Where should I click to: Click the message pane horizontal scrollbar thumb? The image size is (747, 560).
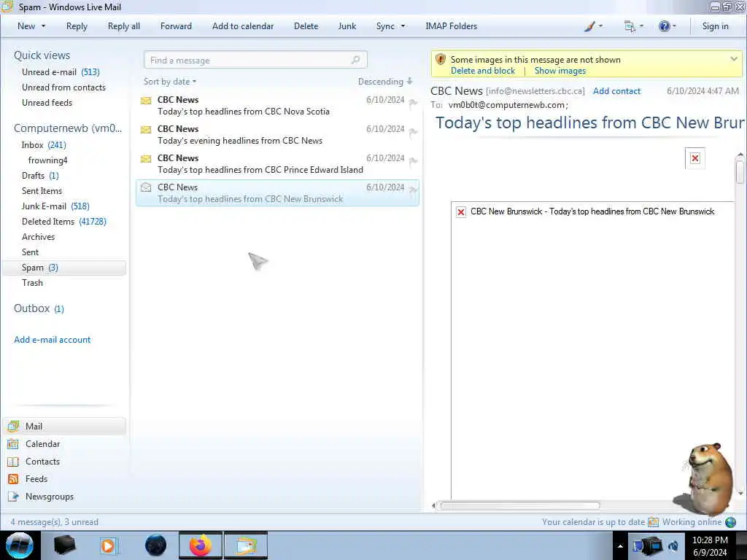click(x=519, y=506)
